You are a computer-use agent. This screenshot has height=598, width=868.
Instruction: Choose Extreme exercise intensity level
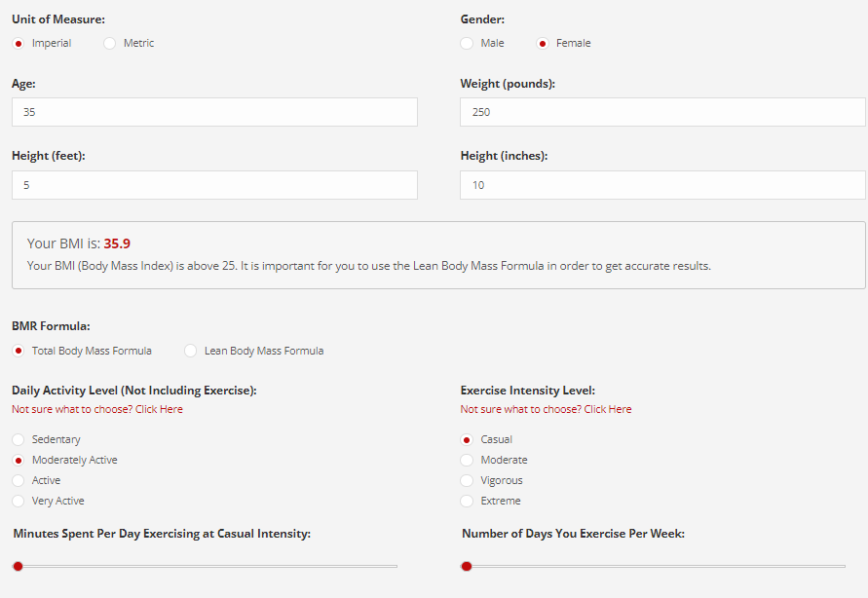[x=467, y=502]
